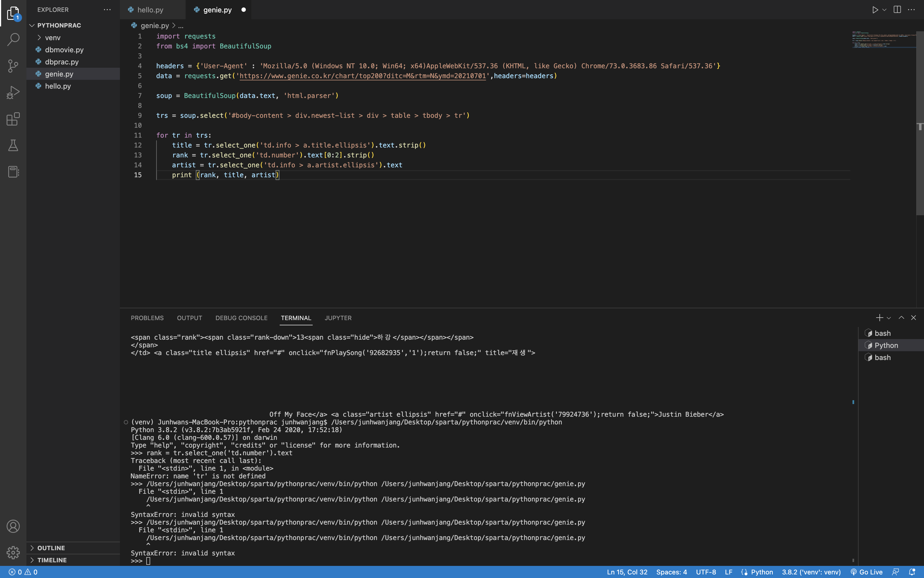The width and height of the screenshot is (924, 578).
Task: Select the TERMINAL panel tab
Action: coord(296,318)
